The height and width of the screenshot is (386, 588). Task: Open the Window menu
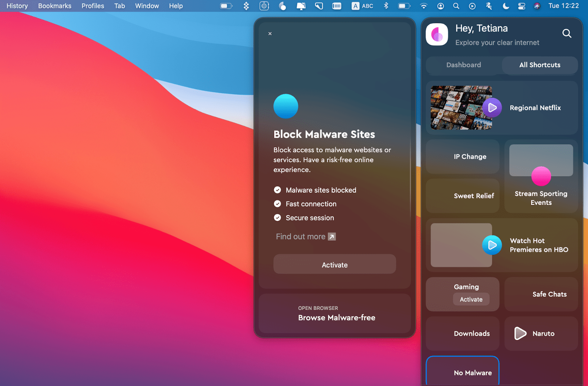[147, 6]
